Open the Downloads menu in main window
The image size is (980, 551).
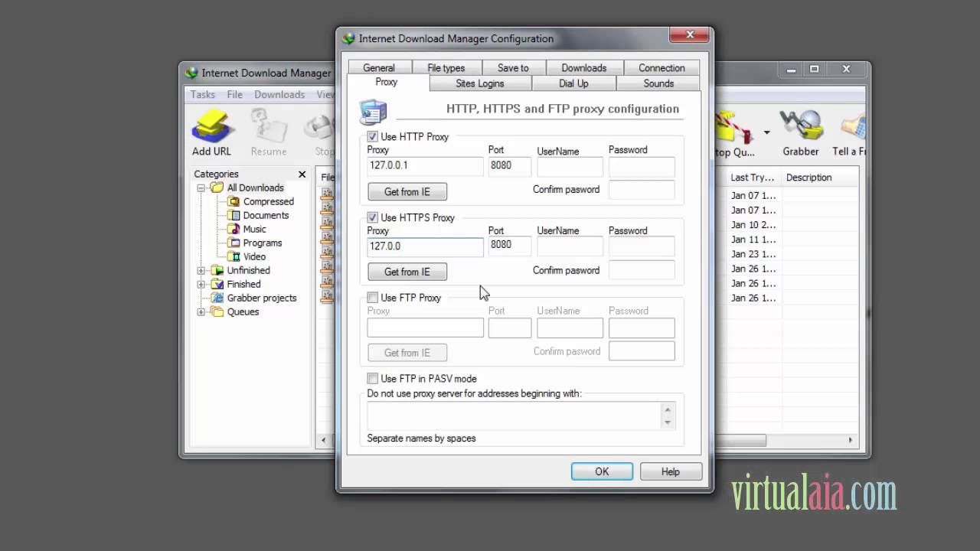[x=279, y=94]
